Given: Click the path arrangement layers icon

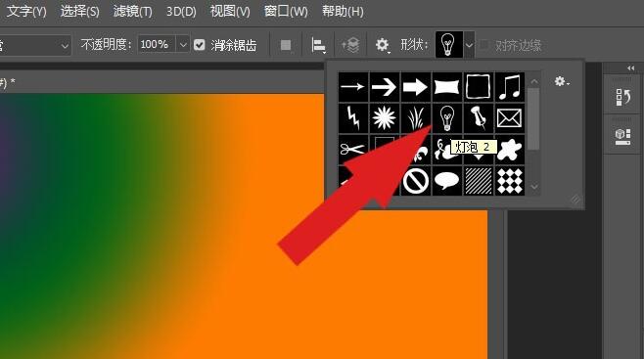Looking at the screenshot, I should pos(350,45).
